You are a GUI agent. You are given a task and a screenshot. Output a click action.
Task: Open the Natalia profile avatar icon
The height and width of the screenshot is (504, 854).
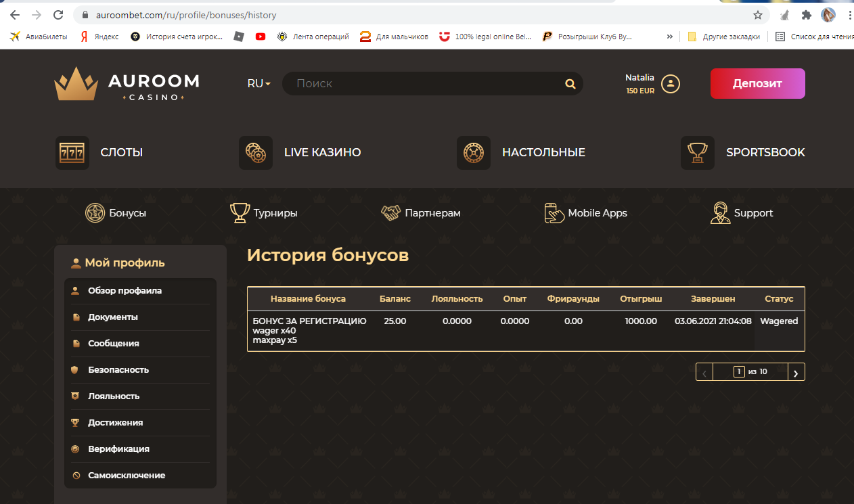click(669, 83)
